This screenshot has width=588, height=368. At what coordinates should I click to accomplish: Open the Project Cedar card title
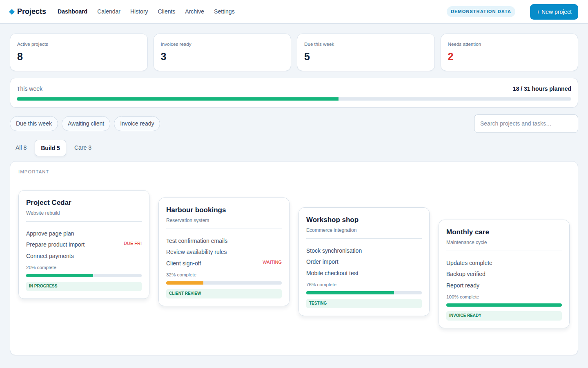(49, 202)
